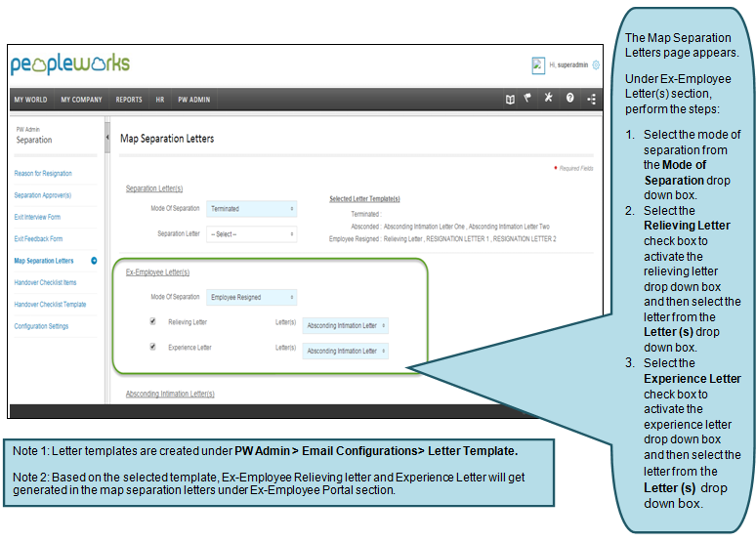The image size is (756, 542).
Task: Toggle the Relieving Letter checkbox
Action: coord(151,320)
